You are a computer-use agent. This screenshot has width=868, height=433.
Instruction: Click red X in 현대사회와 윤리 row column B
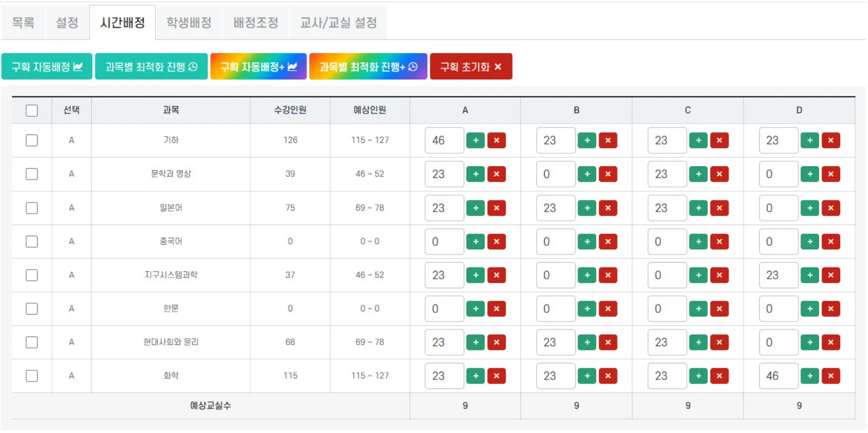(x=608, y=342)
